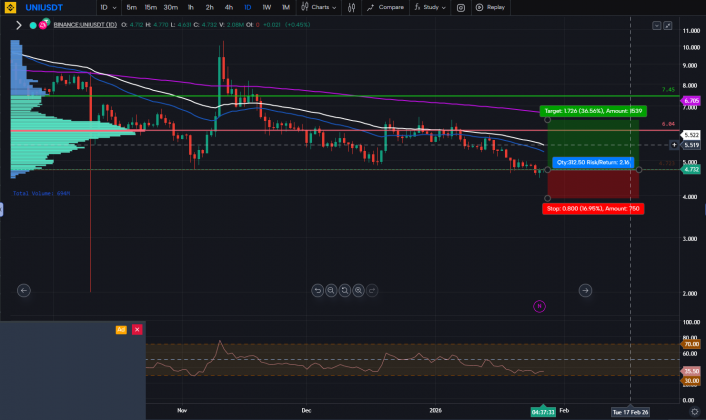Expand the 1D interval dropdown

pos(104,7)
